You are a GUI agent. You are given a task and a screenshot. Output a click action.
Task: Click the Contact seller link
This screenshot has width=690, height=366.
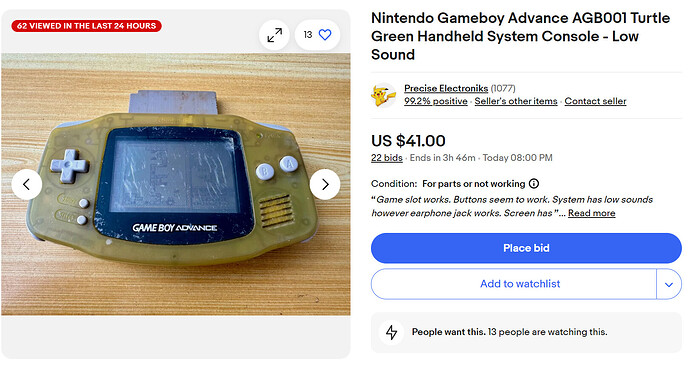coord(595,101)
